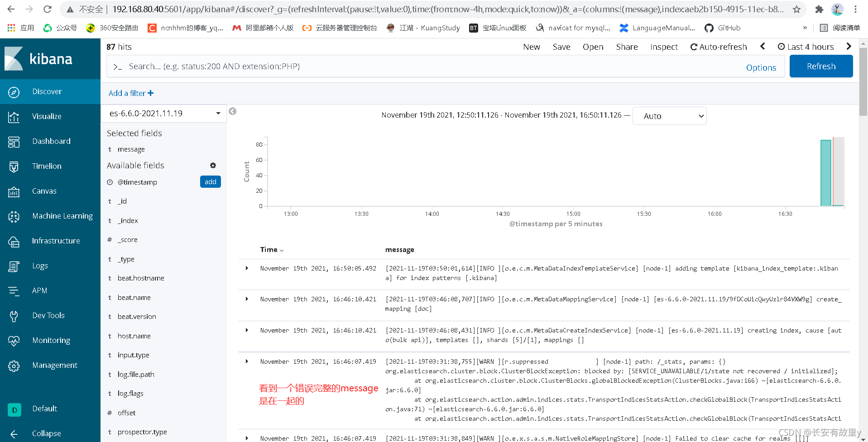This screenshot has height=442, width=868.
Task: Click Open in the top menu
Action: [593, 47]
